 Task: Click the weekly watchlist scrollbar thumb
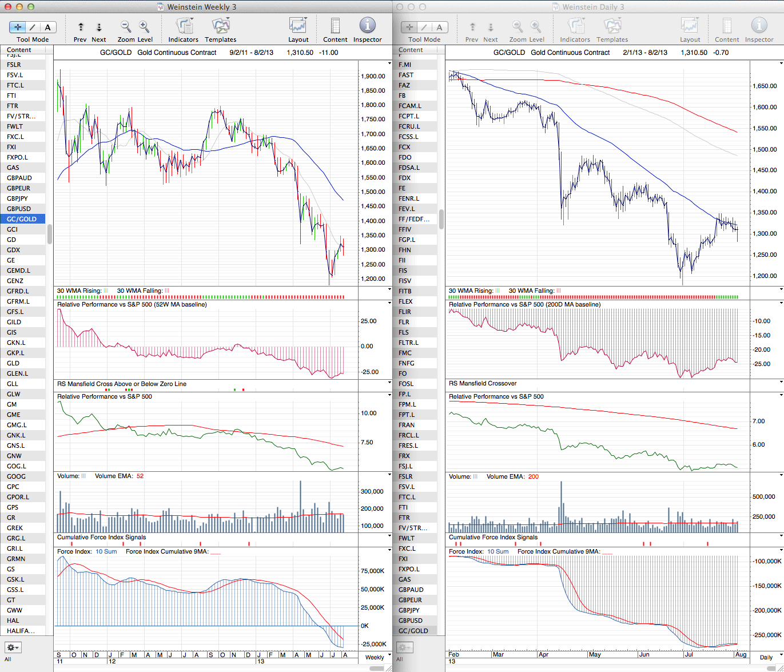[x=50, y=233]
